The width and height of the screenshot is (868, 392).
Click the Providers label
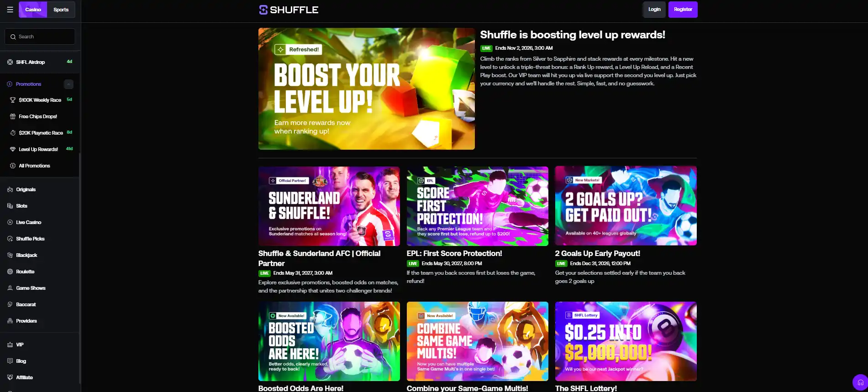(x=26, y=321)
